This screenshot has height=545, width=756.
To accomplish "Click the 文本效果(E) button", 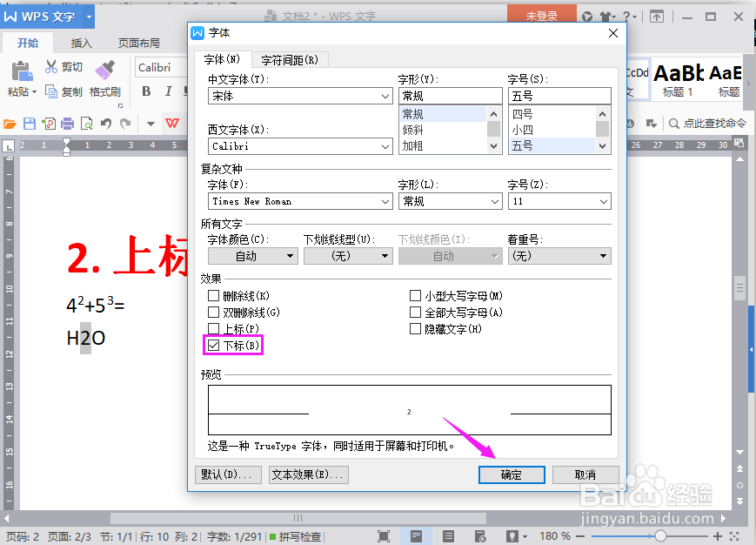I will (x=306, y=474).
